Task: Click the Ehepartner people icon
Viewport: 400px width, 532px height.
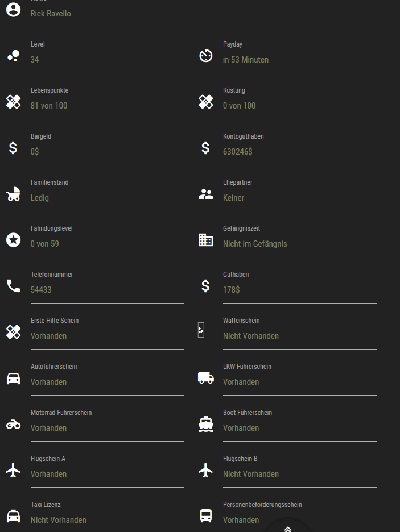Action: point(205,194)
